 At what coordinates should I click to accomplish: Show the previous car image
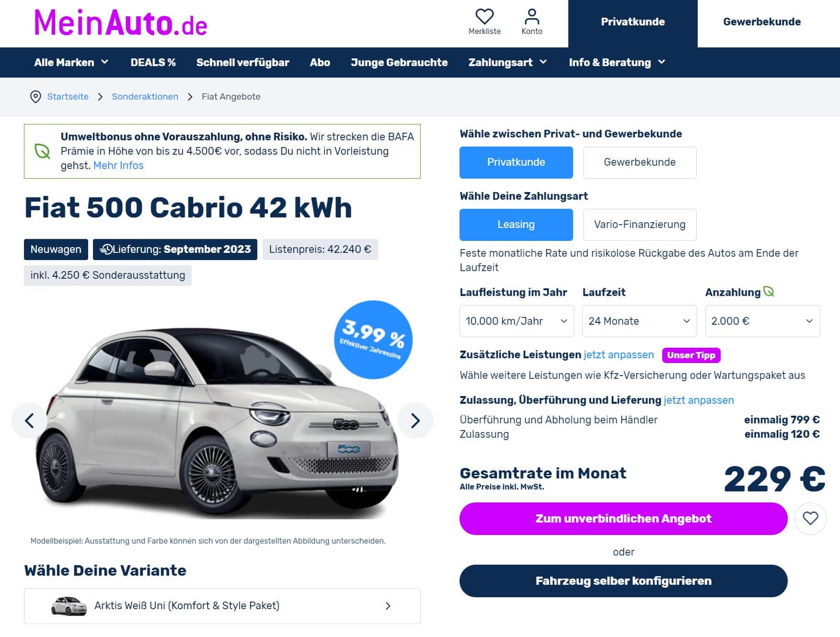[29, 421]
